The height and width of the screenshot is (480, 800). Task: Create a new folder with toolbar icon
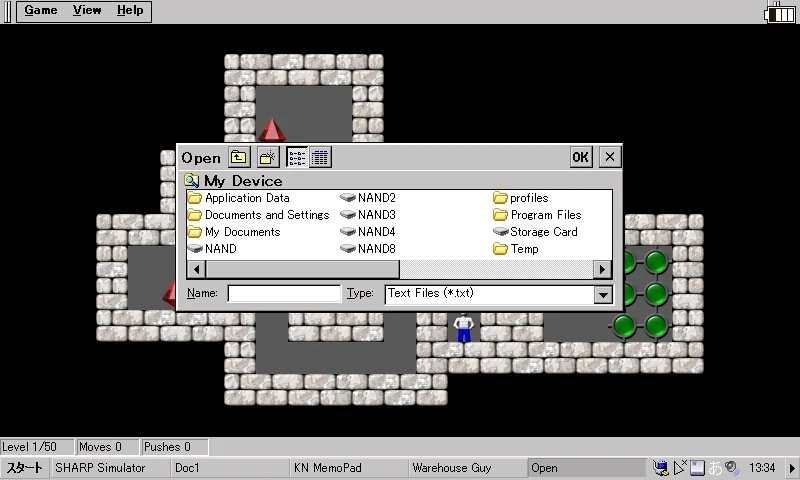267,157
